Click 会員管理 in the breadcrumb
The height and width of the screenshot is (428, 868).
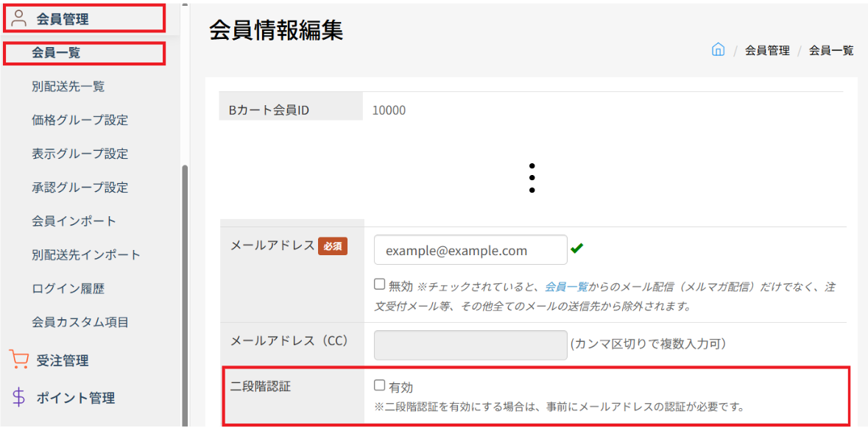point(766,51)
